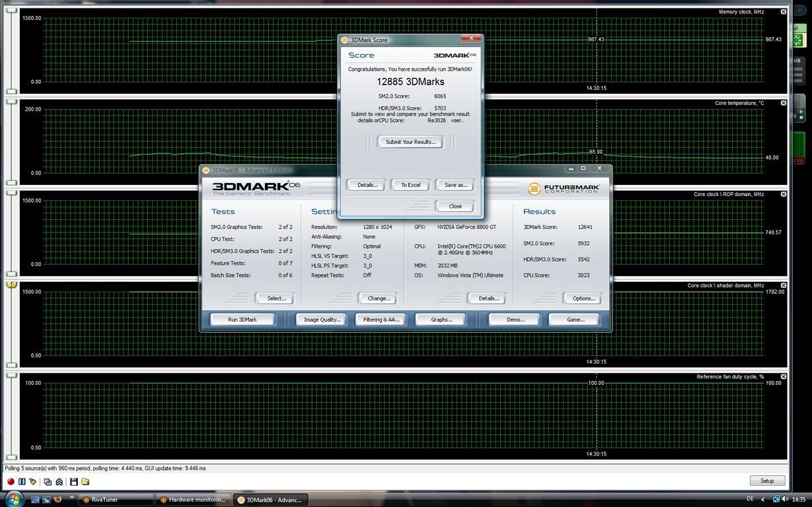Click the green sidebar gadget icon

(x=797, y=40)
